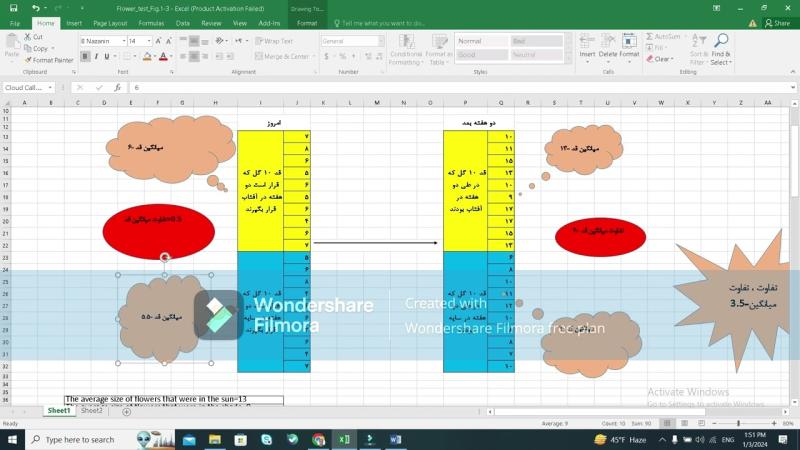Viewport: 800px width, 450px height.
Task: Open the Data tab
Action: click(x=183, y=23)
